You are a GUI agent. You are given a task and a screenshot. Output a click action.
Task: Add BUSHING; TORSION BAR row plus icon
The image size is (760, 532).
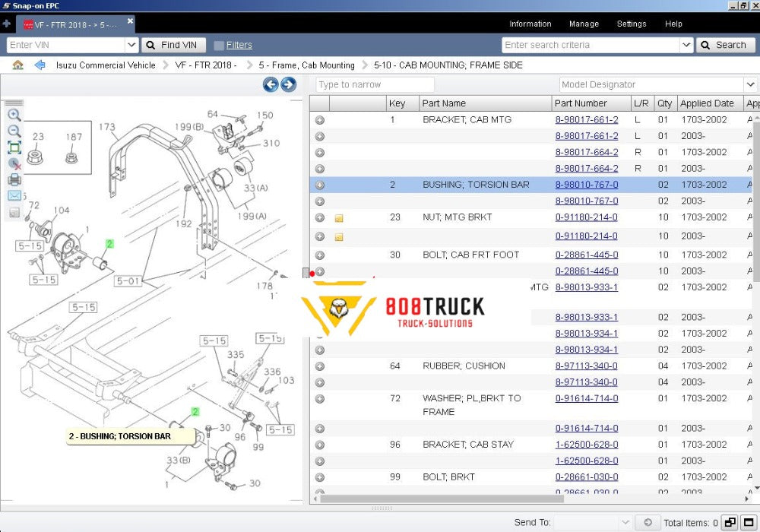[320, 185]
